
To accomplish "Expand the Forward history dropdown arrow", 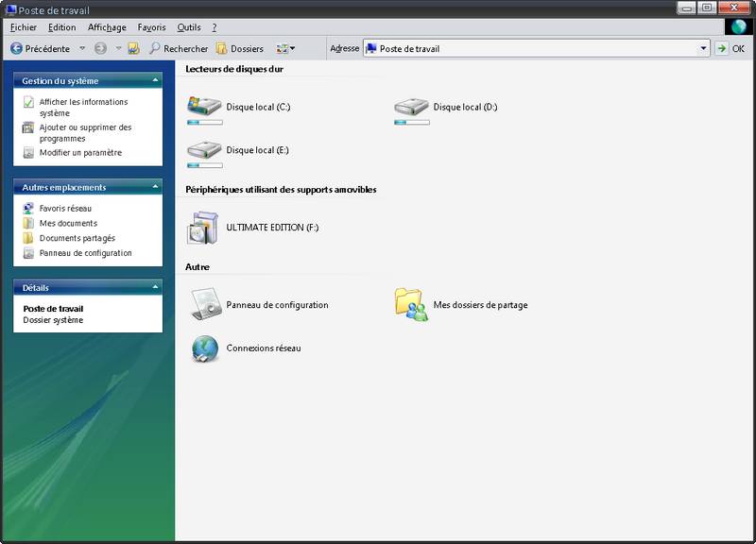I will click(x=118, y=49).
